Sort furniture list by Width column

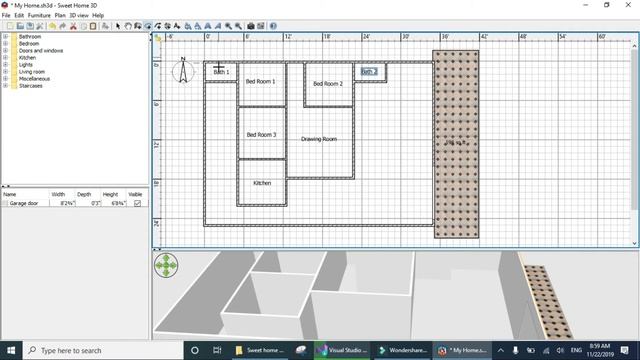click(x=62, y=194)
